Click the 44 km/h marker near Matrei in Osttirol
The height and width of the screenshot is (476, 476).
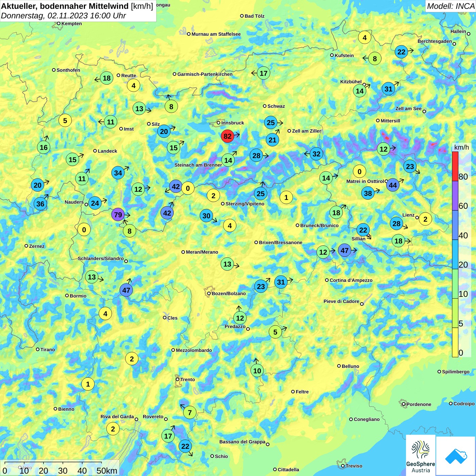pyautogui.click(x=393, y=185)
